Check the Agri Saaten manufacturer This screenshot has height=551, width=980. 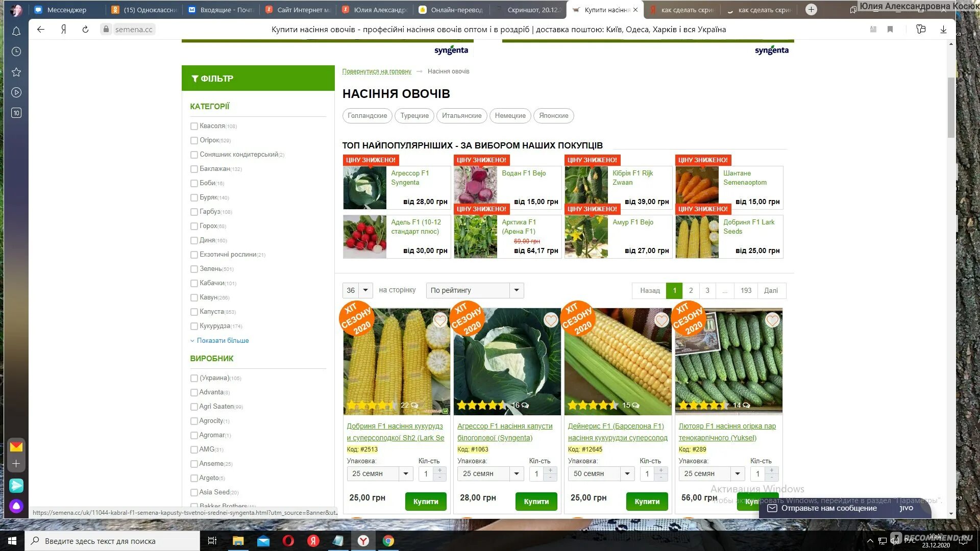(194, 407)
